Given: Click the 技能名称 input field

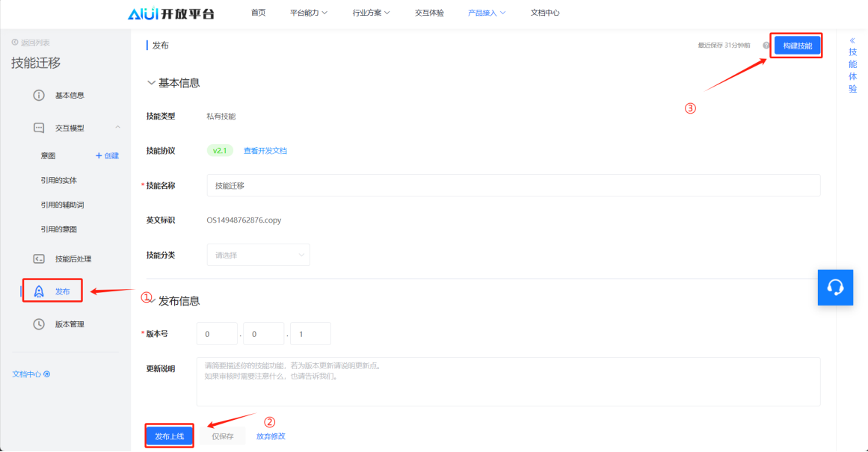Looking at the screenshot, I should 513,185.
